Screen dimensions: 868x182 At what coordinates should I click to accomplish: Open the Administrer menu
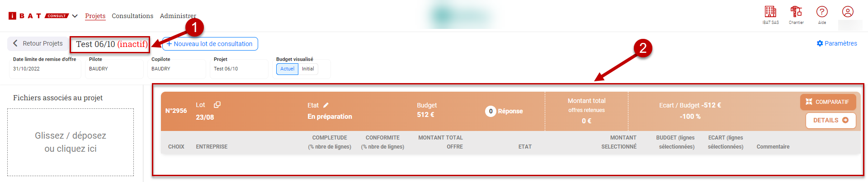click(x=178, y=16)
